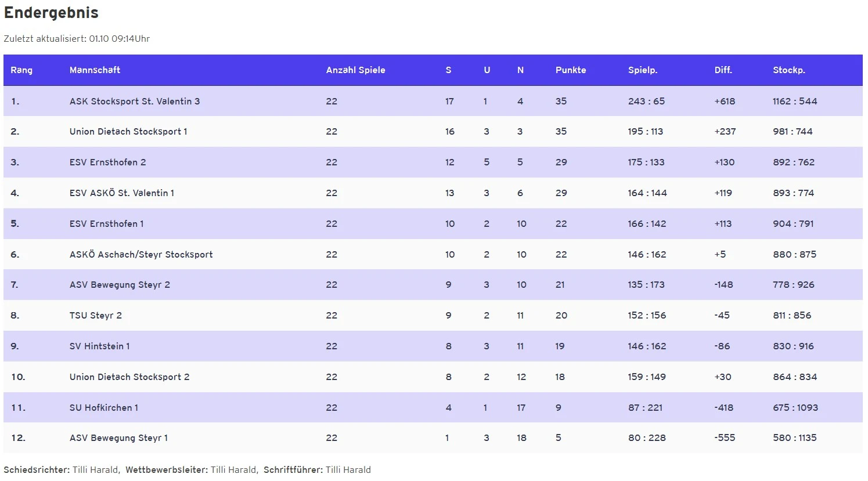The height and width of the screenshot is (481, 868).
Task: Click the -418 difference value
Action: tap(724, 408)
